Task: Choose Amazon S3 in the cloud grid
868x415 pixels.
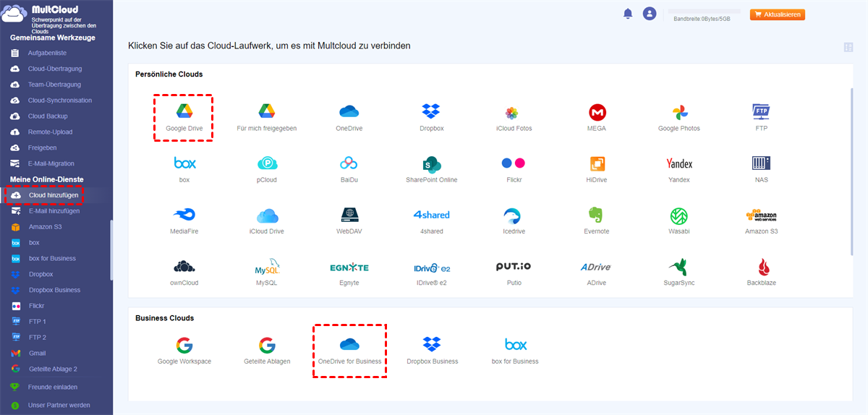Action: tap(761, 215)
